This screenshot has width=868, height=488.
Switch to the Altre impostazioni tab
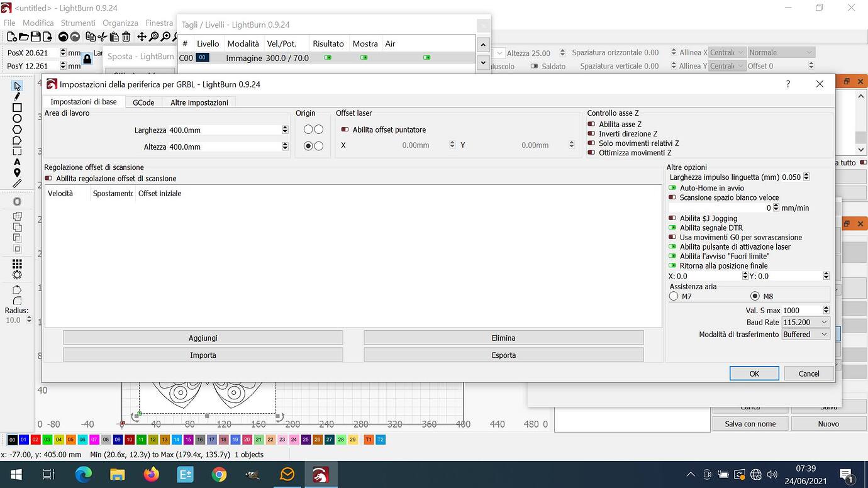coord(199,102)
